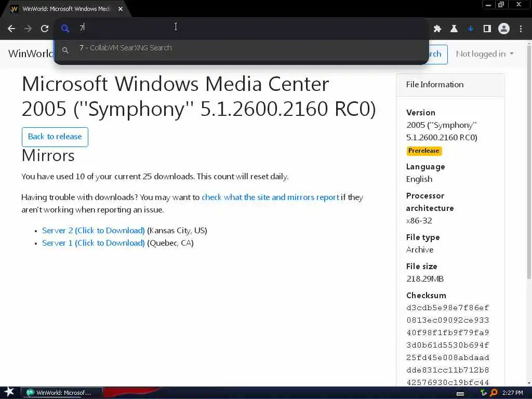
Task: Click the 'File Information' panel header
Action: (x=450, y=85)
